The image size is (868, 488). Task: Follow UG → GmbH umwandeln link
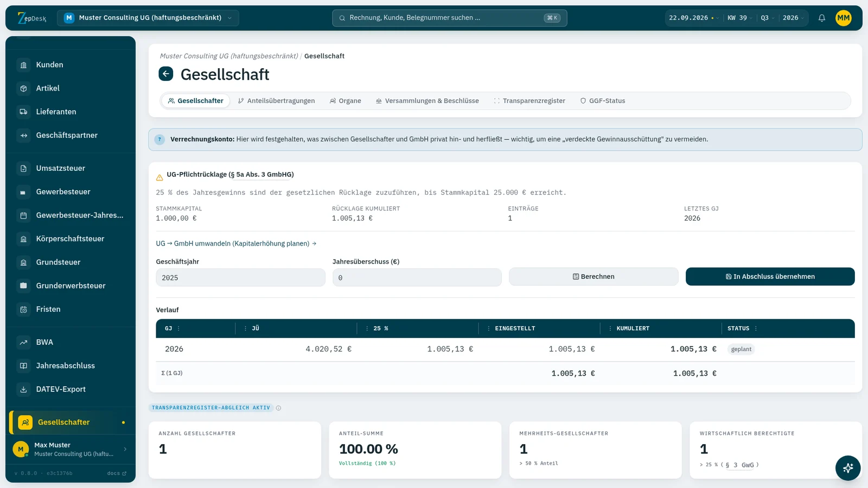236,244
